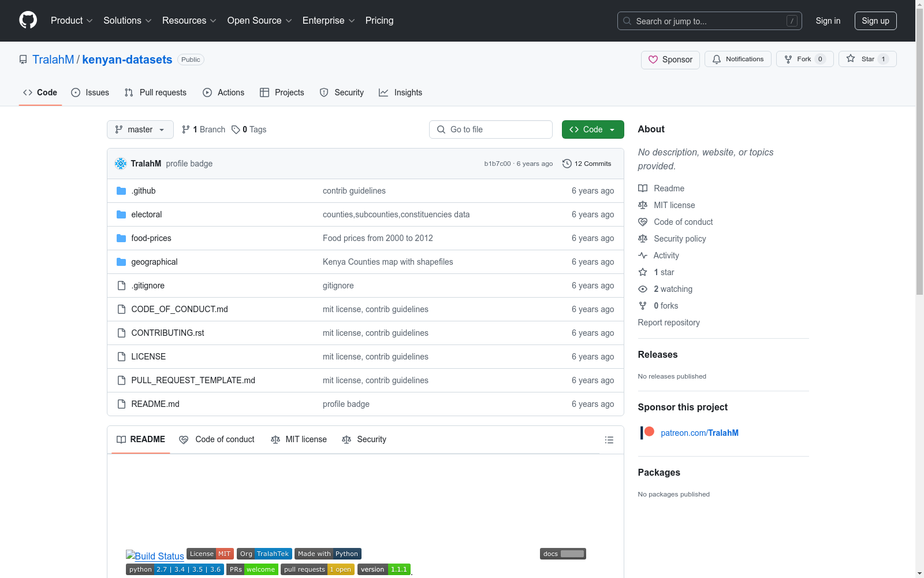The image size is (924, 578).
Task: Expand the Enterprise menu
Action: (x=329, y=21)
